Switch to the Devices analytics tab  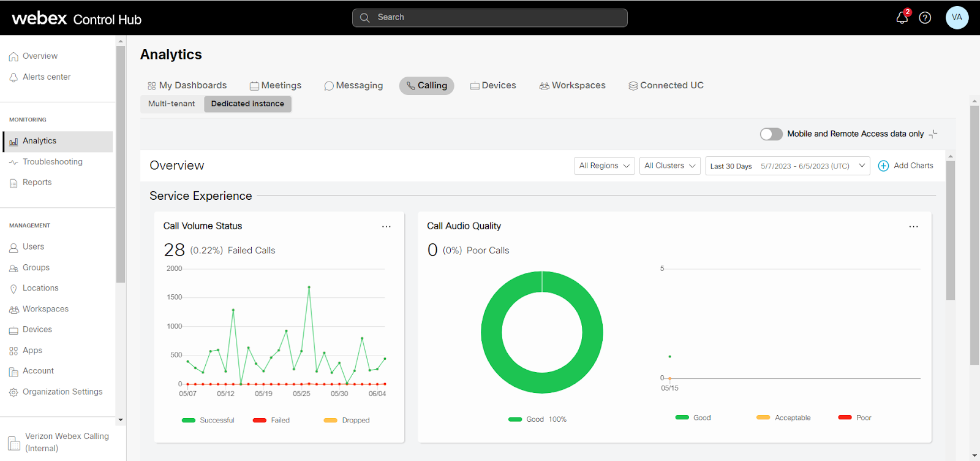click(493, 86)
